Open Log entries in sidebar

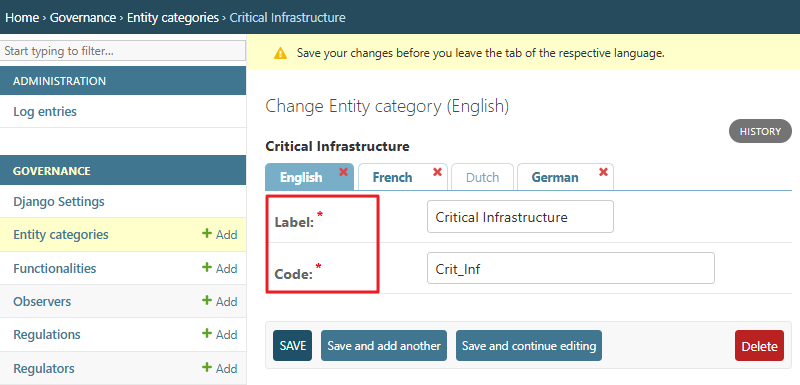coord(45,112)
